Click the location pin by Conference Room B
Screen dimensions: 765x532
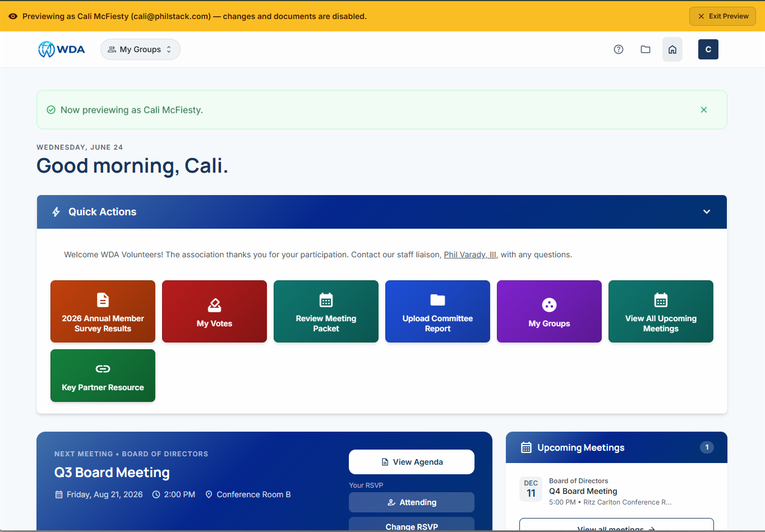(209, 494)
